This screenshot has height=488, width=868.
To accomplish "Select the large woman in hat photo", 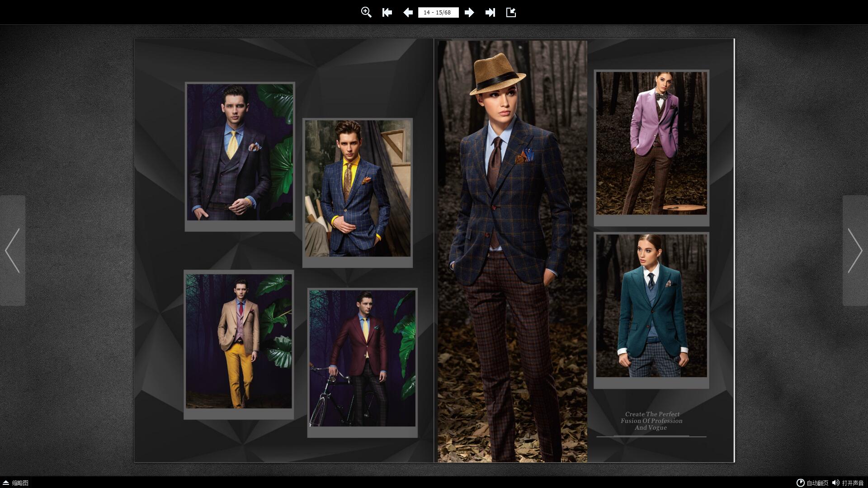I will click(x=512, y=251).
